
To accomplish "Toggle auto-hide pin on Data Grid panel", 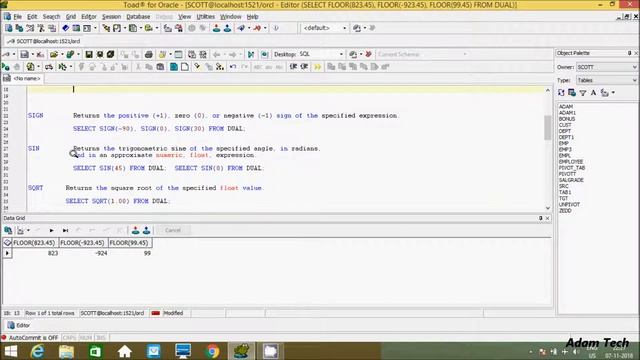I will (540, 218).
